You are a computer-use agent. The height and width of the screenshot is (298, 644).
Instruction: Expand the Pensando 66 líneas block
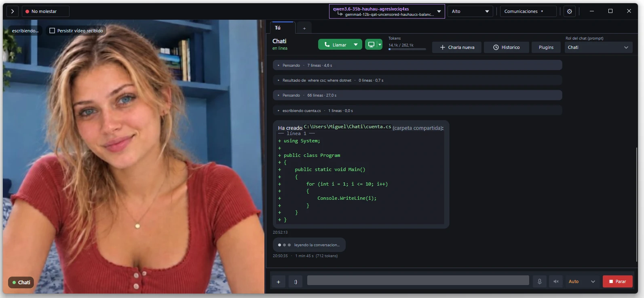coord(417,95)
